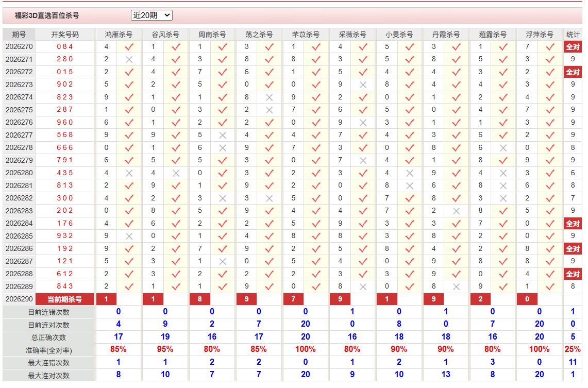This screenshot has height=388, width=588.
Task: Click 浮萍 current kill number 0 badge
Action: pyautogui.click(x=527, y=299)
